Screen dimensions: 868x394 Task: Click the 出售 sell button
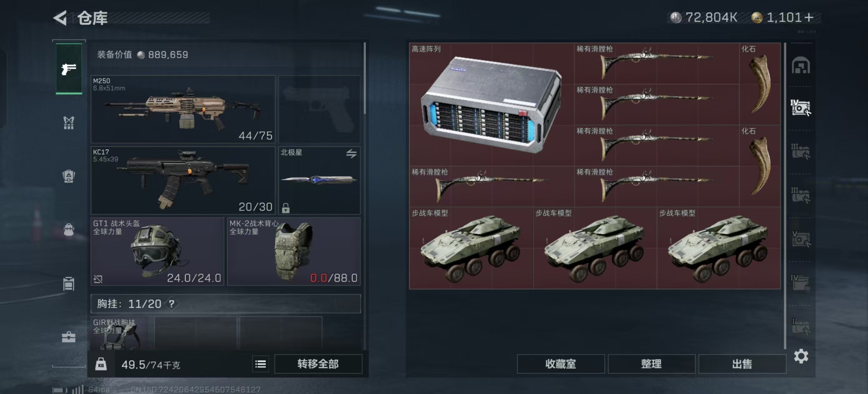pos(742,364)
